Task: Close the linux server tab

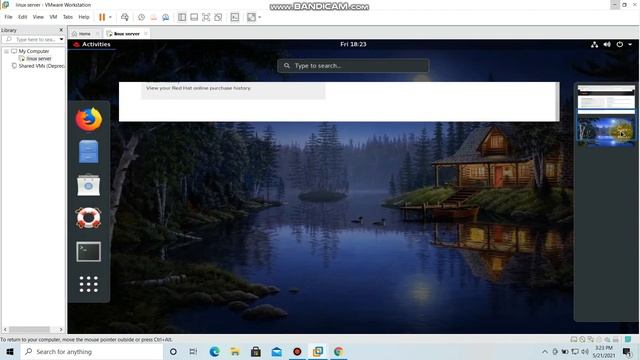Action: [x=146, y=33]
